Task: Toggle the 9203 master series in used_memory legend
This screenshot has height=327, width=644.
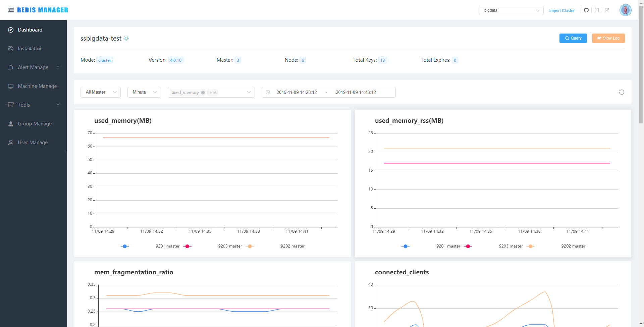Action: coord(188,246)
